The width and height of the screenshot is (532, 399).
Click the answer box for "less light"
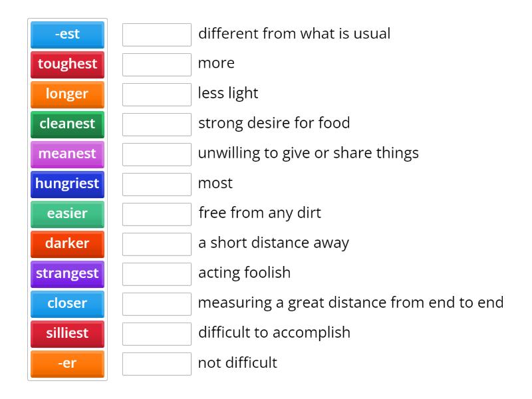tap(156, 94)
